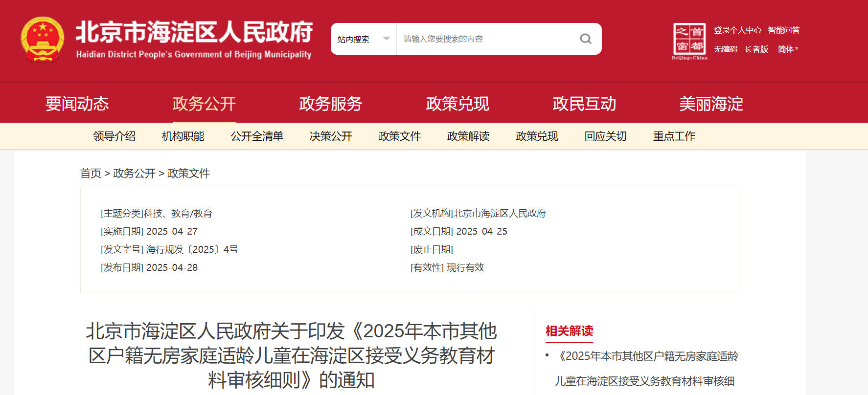
Task: Switch to 长者版 elderly version
Action: (756, 49)
